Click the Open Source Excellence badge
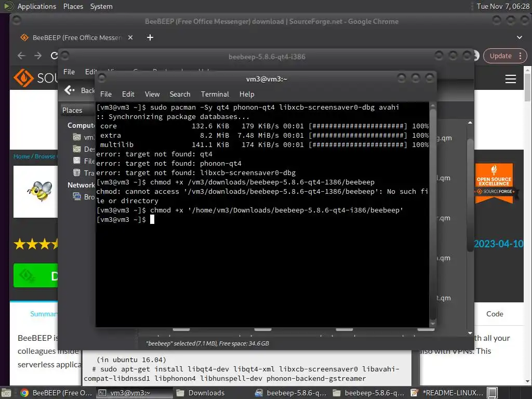The width and height of the screenshot is (532, 399). click(494, 183)
